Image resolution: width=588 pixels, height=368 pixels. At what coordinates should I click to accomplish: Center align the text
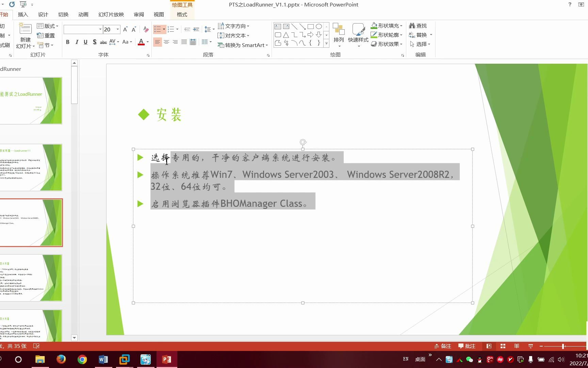point(166,42)
